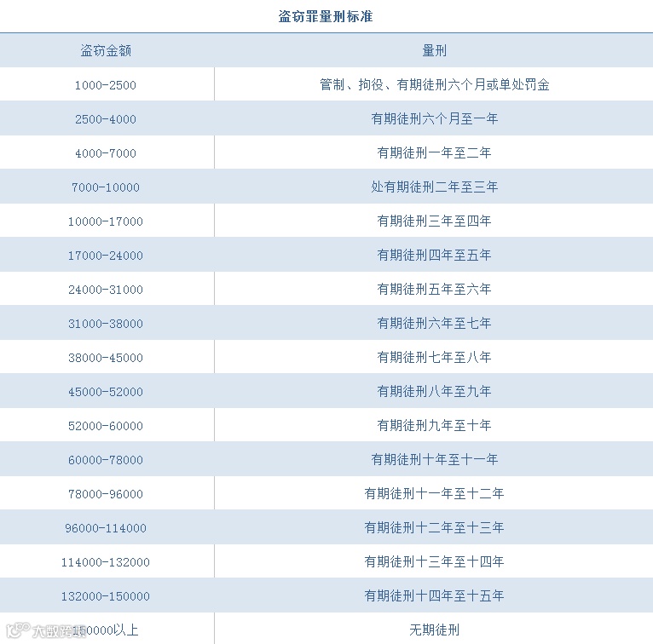Select 有期徒刑四年至五年 sentence cell
653x644 pixels.
(435, 256)
